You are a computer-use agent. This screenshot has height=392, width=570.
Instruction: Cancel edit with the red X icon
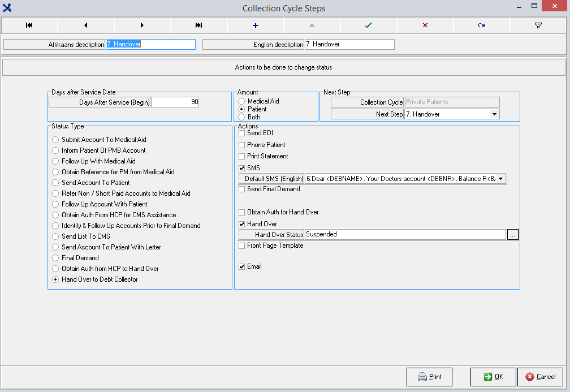point(425,25)
